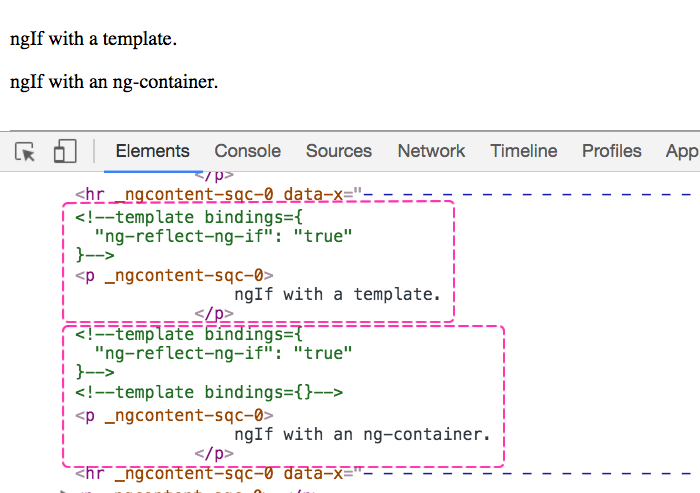Open the Console tab
The width and height of the screenshot is (700, 493).
coord(247,151)
